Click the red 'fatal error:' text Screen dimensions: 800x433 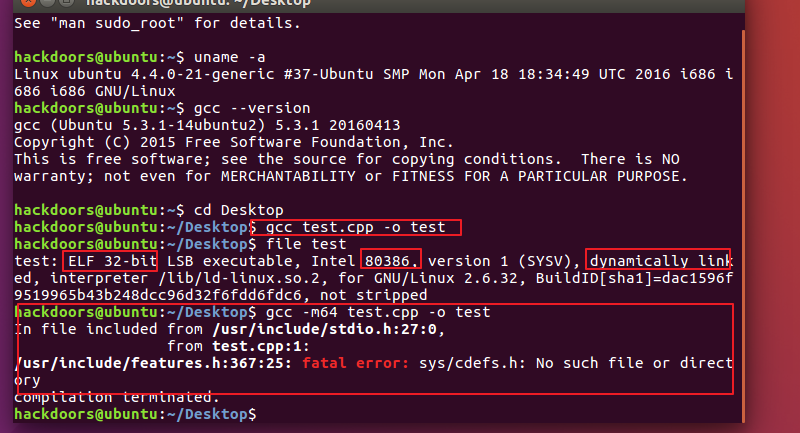[x=356, y=363]
